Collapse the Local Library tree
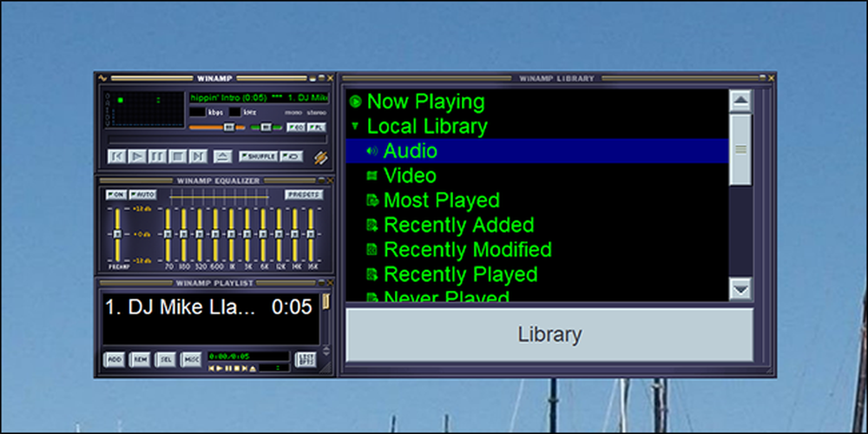This screenshot has width=868, height=434. click(355, 126)
